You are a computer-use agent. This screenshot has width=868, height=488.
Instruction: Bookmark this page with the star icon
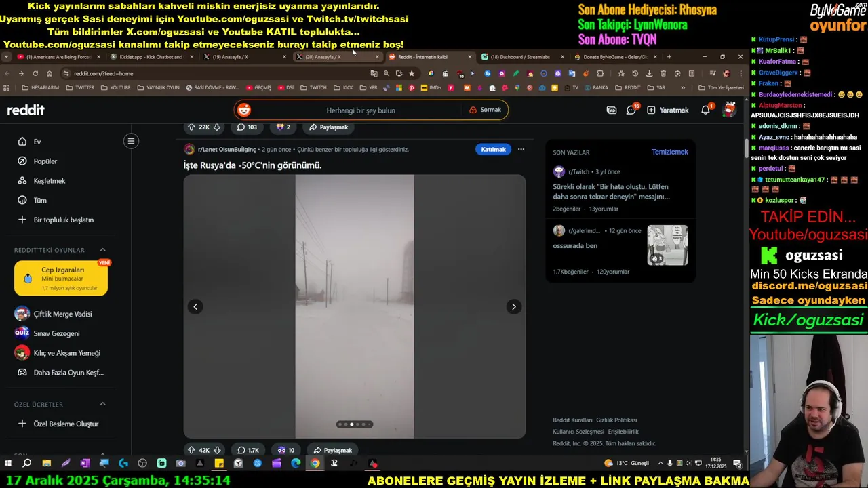click(412, 73)
